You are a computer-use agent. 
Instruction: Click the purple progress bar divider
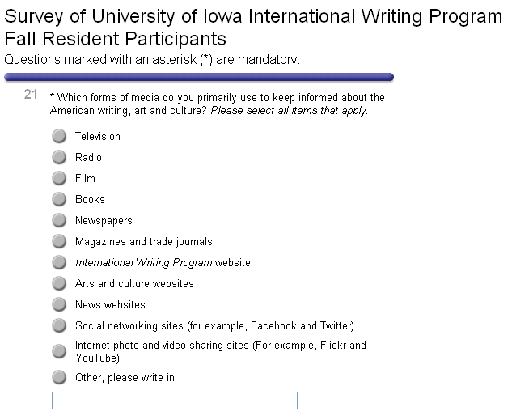(199, 77)
